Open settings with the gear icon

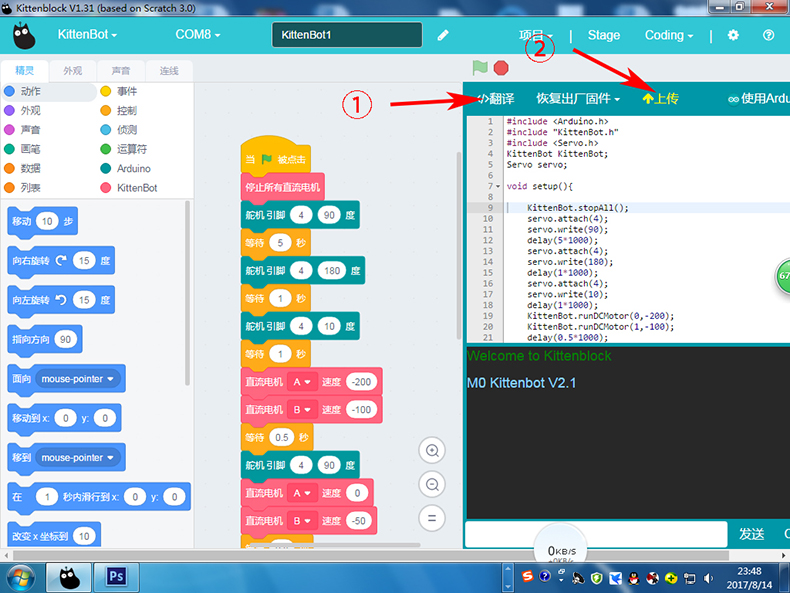733,35
